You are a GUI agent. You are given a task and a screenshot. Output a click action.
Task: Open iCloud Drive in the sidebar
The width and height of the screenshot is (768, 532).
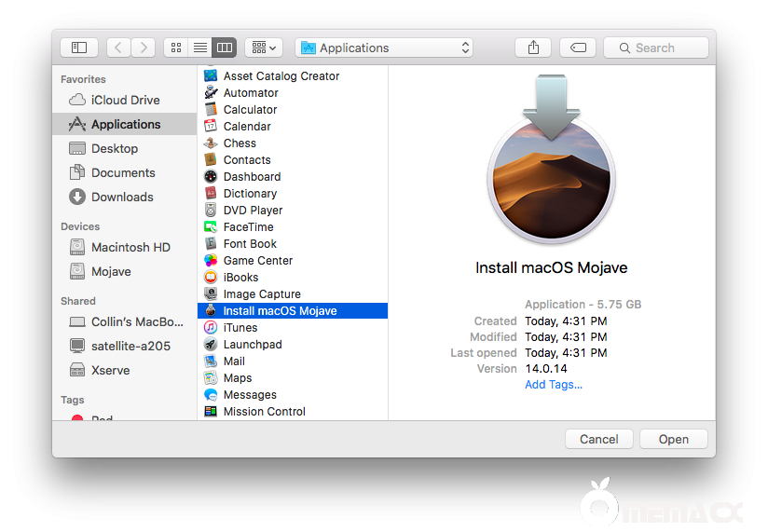[x=125, y=100]
